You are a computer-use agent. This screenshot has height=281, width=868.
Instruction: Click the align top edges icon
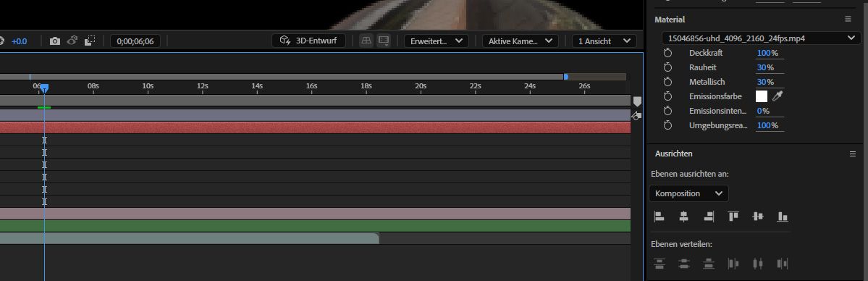733,217
